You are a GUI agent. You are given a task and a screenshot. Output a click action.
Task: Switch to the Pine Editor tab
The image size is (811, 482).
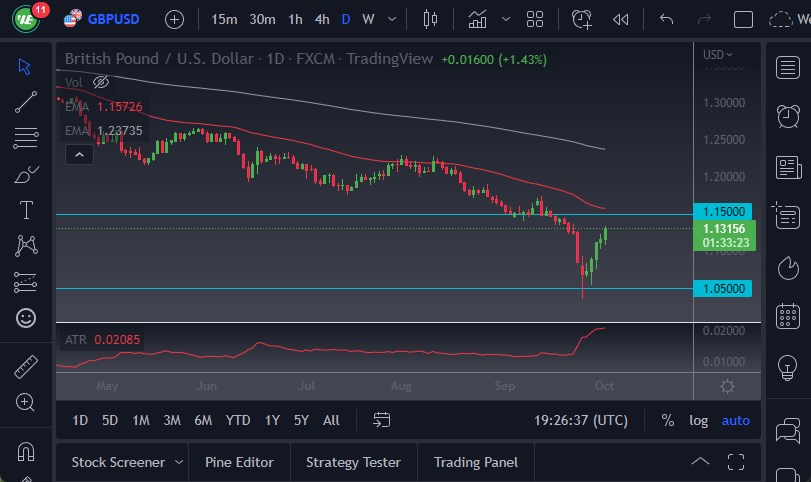click(x=239, y=462)
